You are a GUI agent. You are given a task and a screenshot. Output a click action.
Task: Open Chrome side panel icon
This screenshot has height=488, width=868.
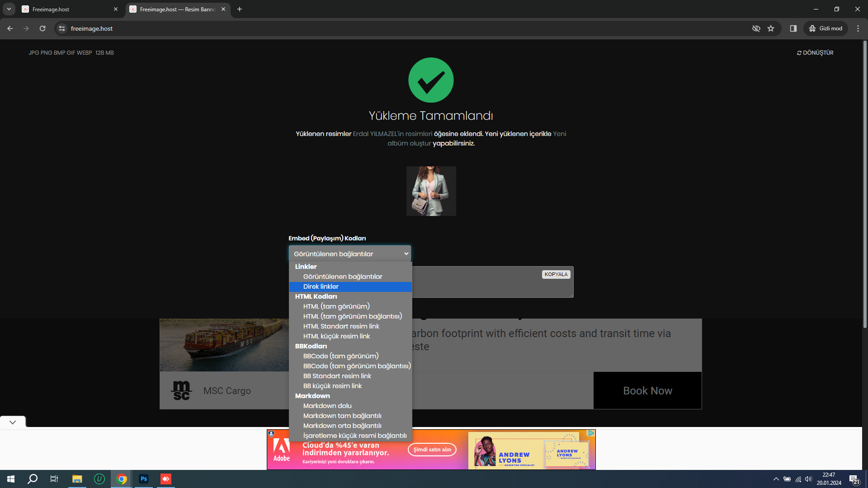point(793,28)
